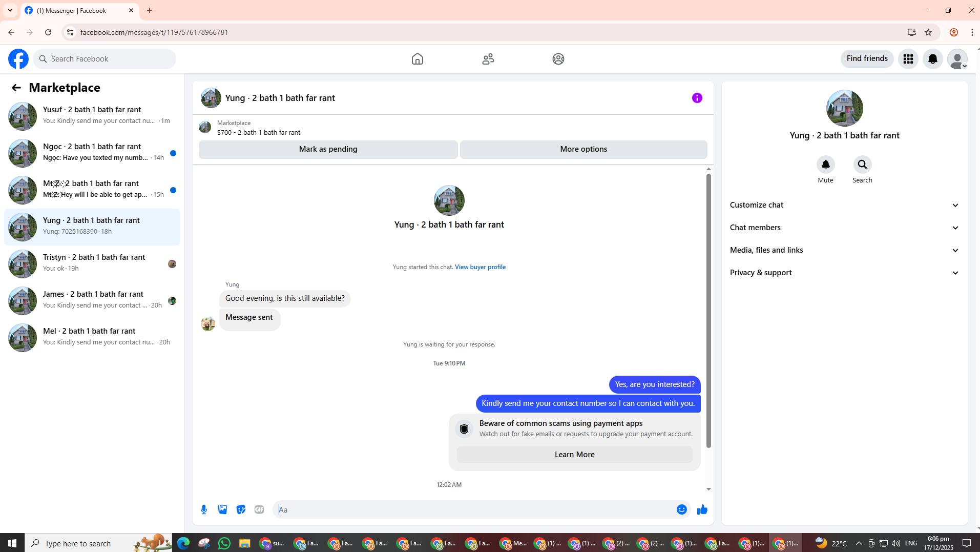The height and width of the screenshot is (552, 980).
Task: Expand Chat members section
Action: tap(844, 228)
